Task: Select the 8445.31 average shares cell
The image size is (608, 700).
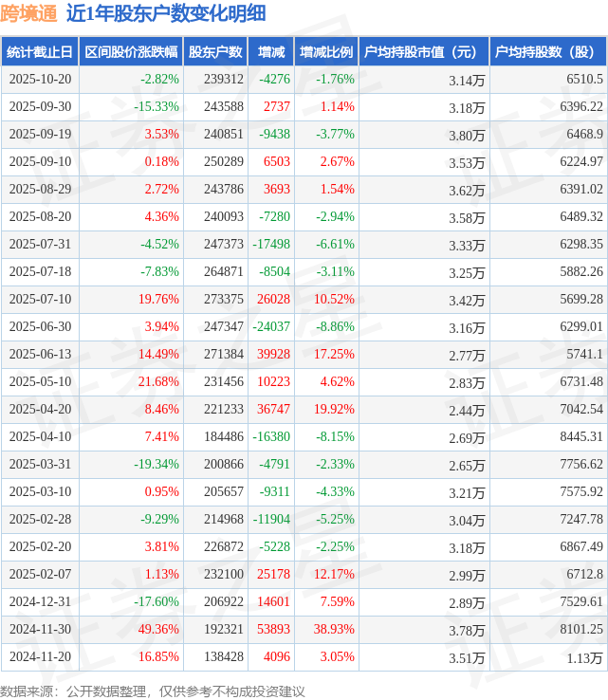Action: coord(581,436)
